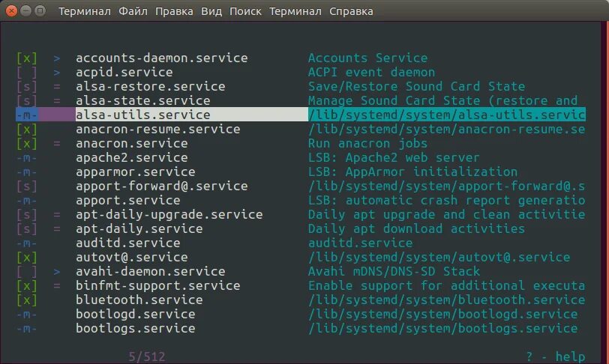Click the highlighted /lib/systemd/system/alsa-utils path
Image resolution: width=609 pixels, height=364 pixels.
(x=447, y=115)
